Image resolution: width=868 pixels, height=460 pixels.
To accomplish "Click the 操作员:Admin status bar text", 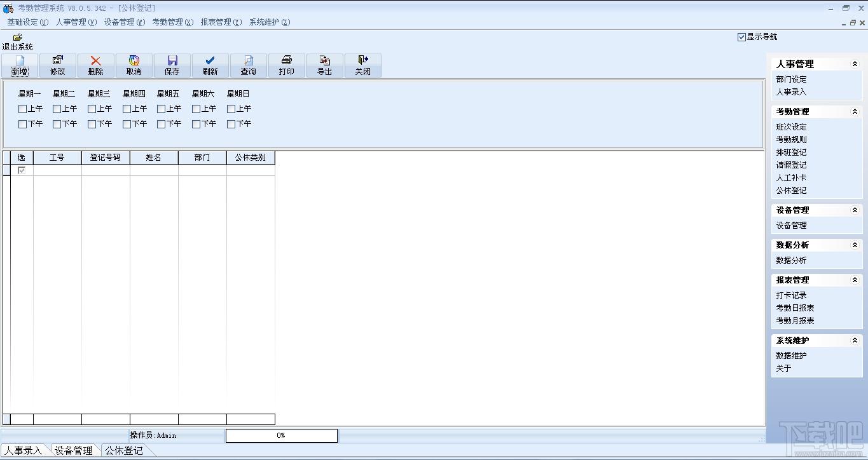I will point(153,436).
